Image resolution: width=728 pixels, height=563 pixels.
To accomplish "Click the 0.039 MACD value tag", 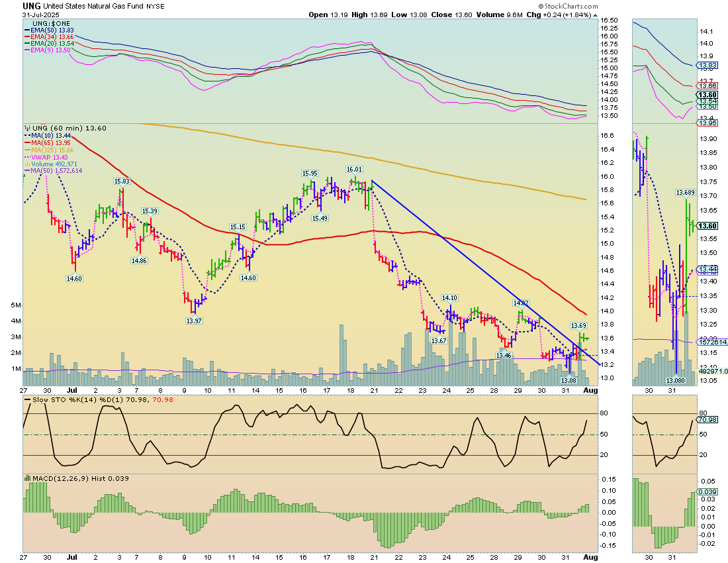I will tap(707, 491).
